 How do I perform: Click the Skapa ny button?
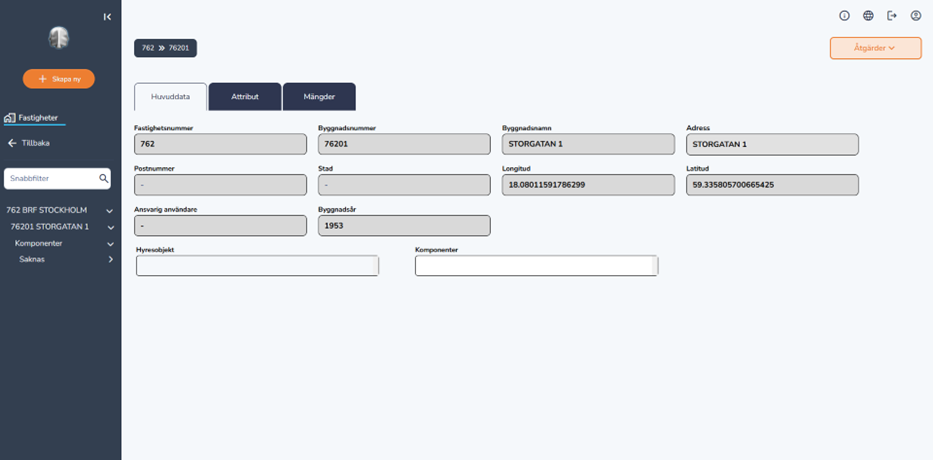(59, 79)
